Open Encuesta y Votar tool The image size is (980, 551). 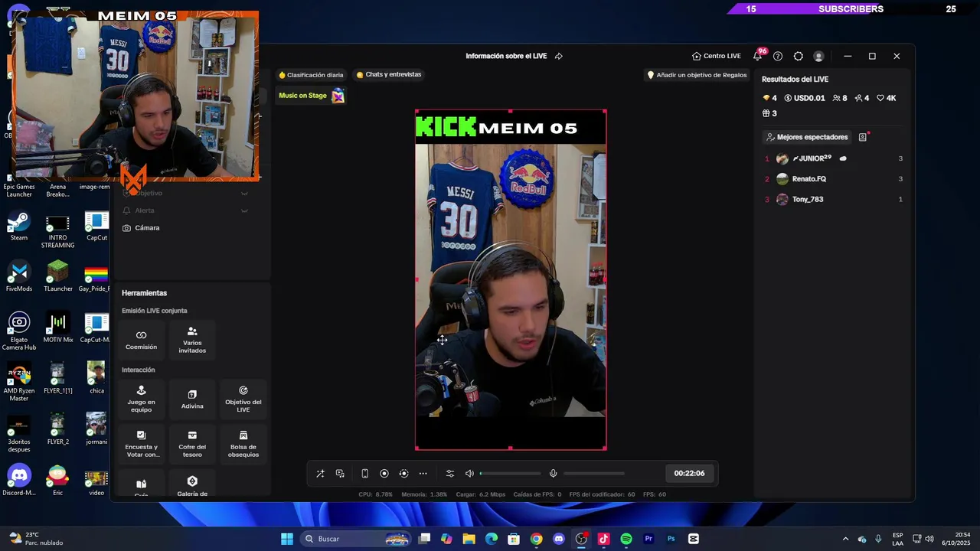tap(141, 444)
